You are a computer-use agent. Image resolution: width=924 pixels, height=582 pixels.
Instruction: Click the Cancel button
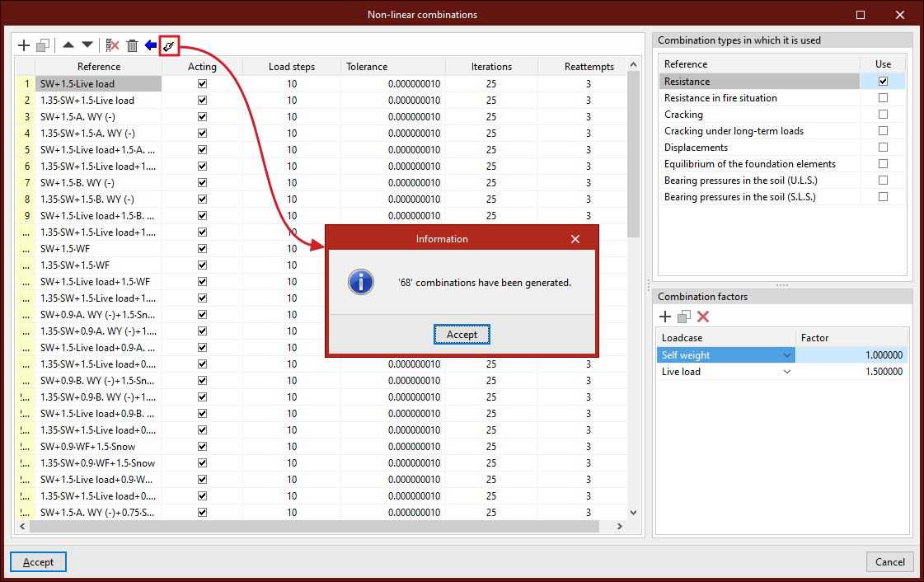coord(890,562)
